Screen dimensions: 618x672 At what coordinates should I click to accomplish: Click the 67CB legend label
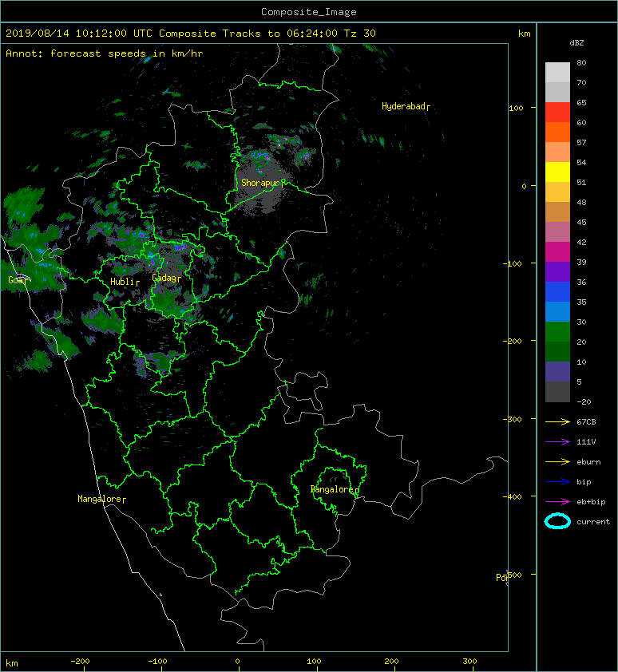pyautogui.click(x=586, y=422)
